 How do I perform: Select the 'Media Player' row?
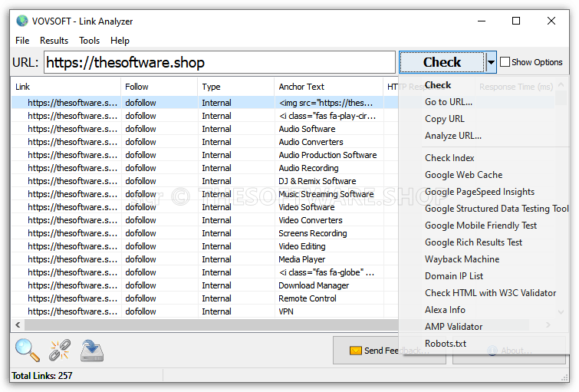click(x=205, y=259)
